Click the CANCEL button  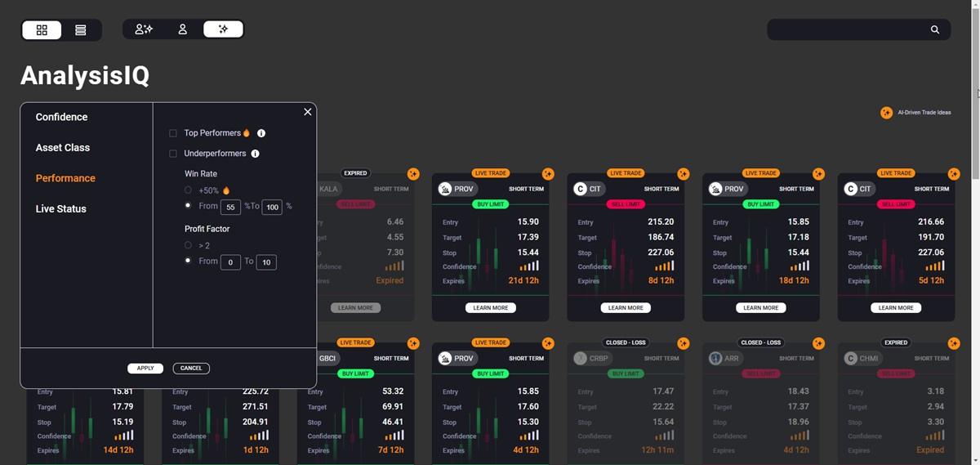coord(191,369)
